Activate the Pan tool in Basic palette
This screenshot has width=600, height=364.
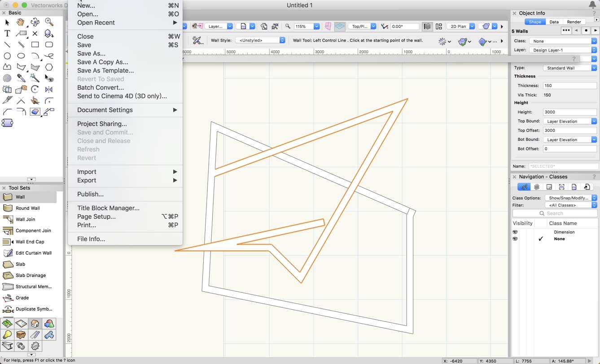[x=20, y=22]
